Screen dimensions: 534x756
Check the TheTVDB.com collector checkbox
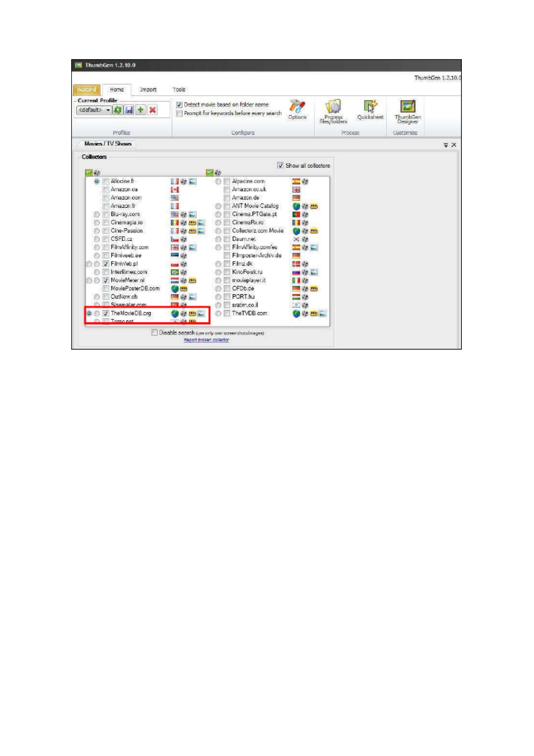pos(227,314)
